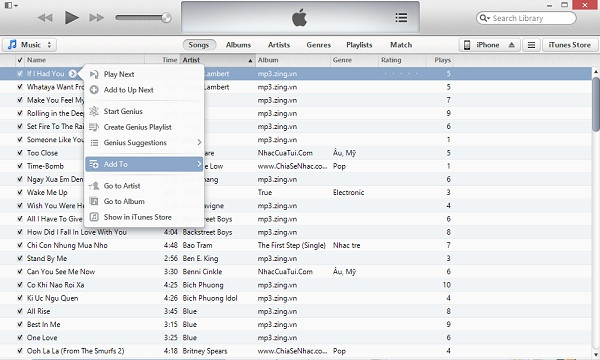600x360 pixels.
Task: Toggle Artist column sort direction arrow
Action: pyautogui.click(x=250, y=60)
